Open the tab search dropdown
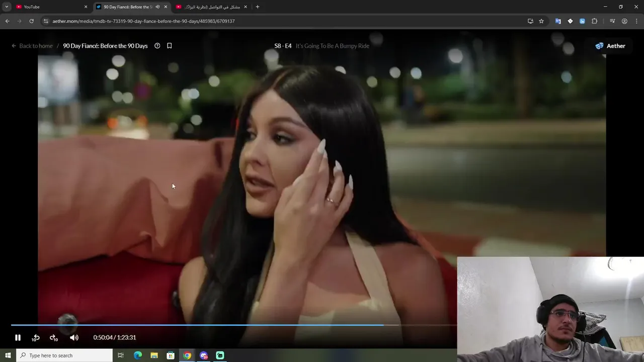The width and height of the screenshot is (644, 362). click(7, 7)
